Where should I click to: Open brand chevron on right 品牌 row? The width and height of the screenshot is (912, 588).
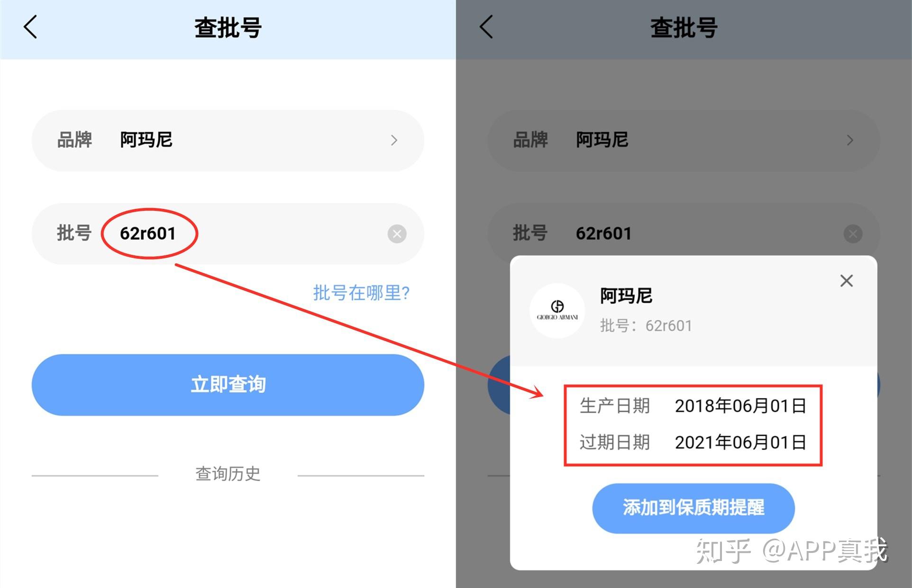850,140
